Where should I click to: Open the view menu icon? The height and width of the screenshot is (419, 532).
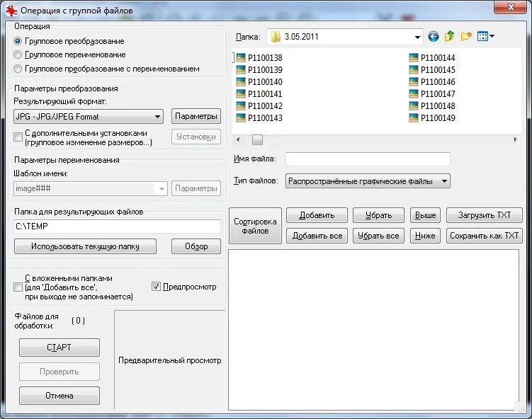485,36
